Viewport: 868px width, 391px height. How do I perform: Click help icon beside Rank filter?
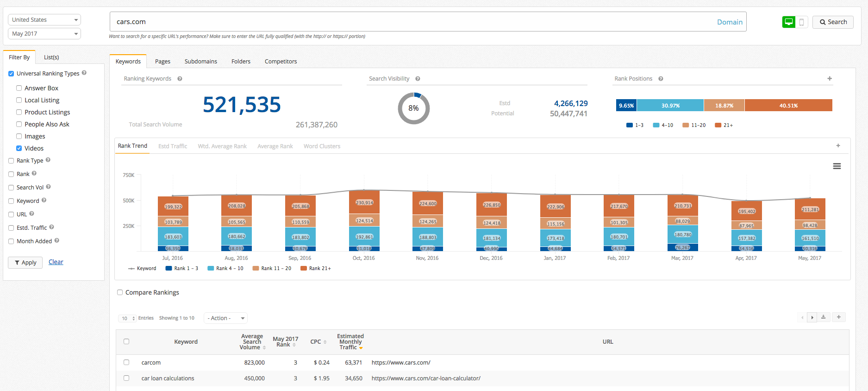click(34, 173)
